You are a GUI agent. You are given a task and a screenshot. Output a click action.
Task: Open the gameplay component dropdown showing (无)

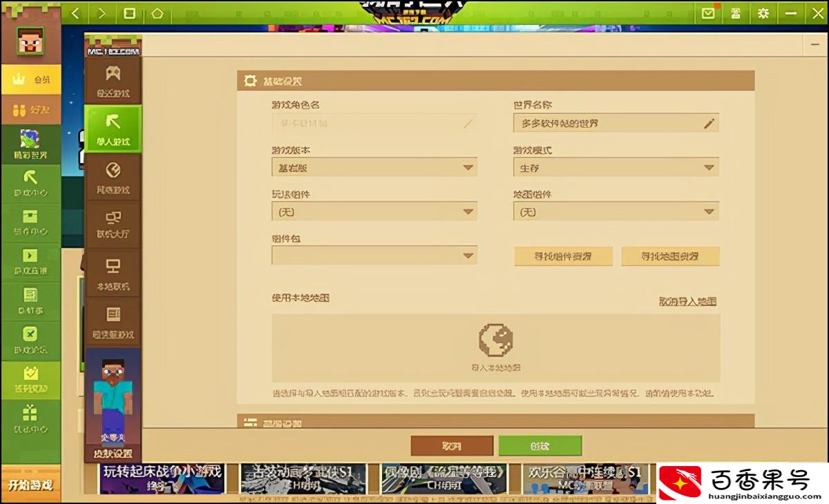(374, 211)
